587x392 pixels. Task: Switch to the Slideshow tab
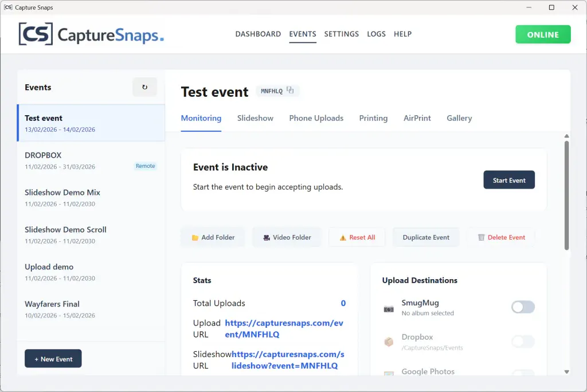pos(255,118)
